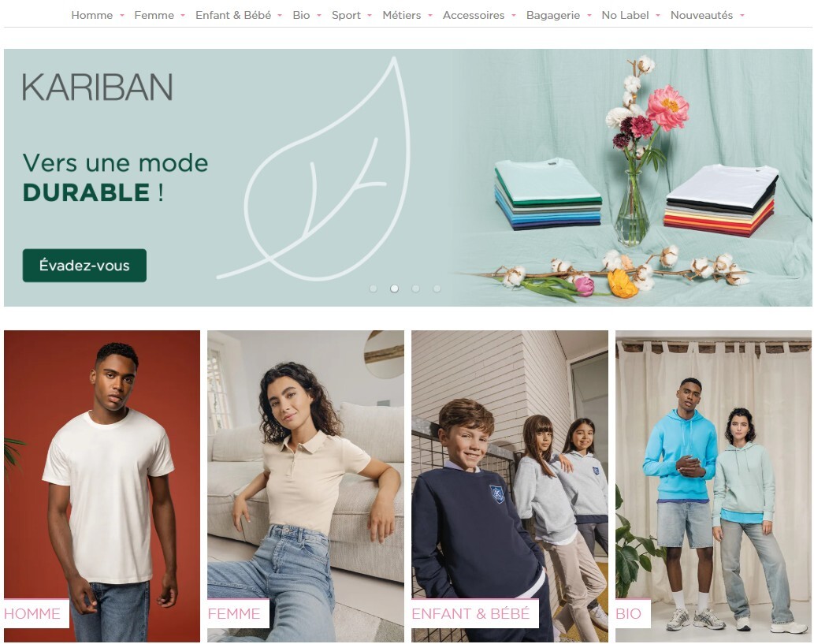The width and height of the screenshot is (814, 644).
Task: Open the HOMME category tile
Action: (x=102, y=486)
